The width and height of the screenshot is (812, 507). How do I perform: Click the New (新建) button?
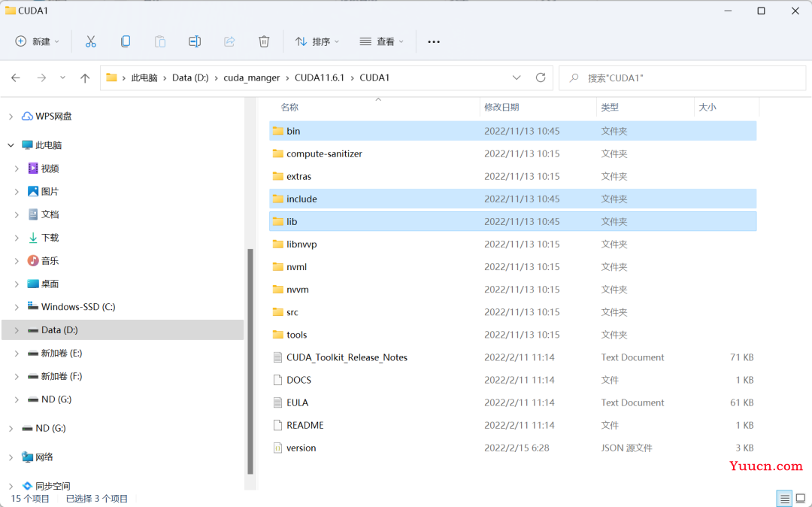[x=33, y=41]
